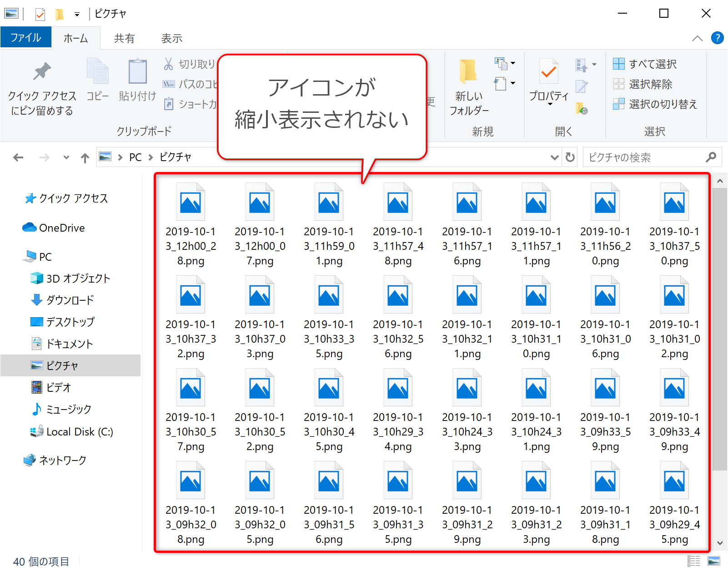The image size is (728, 572).
Task: Open the ファイル menu tab
Action: coord(26,38)
